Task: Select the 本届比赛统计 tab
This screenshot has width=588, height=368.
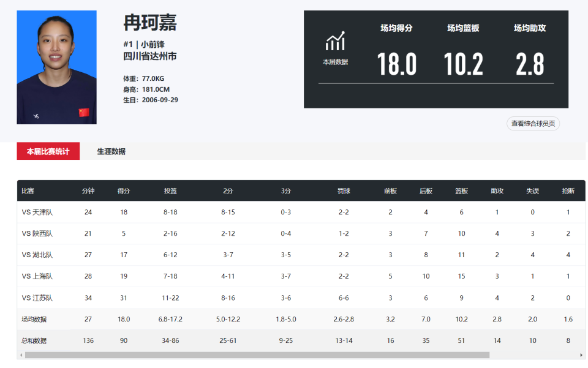Action: pos(48,151)
